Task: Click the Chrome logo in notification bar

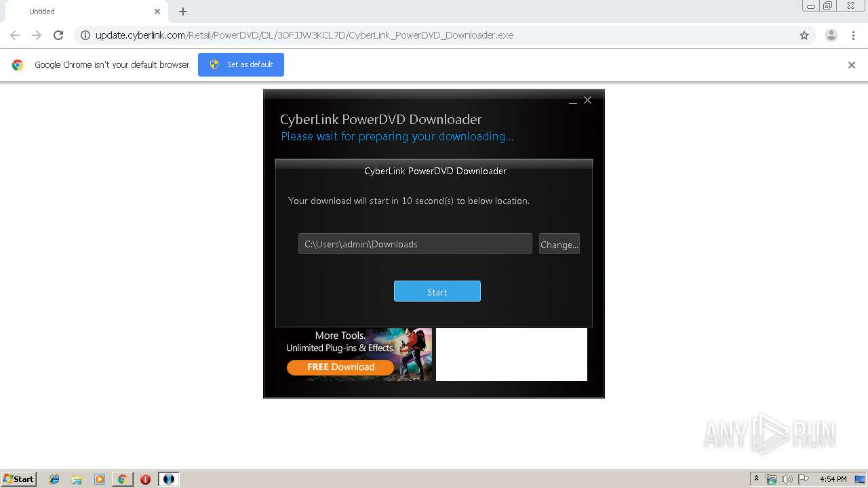Action: 18,65
